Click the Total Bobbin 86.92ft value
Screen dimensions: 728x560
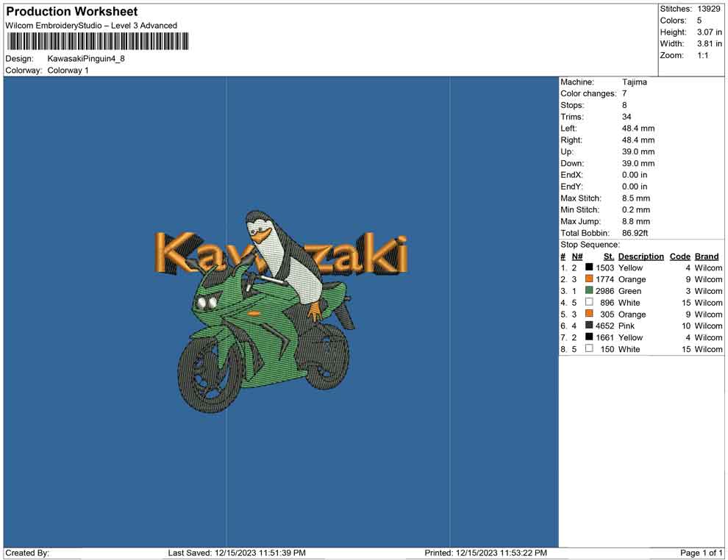point(636,233)
